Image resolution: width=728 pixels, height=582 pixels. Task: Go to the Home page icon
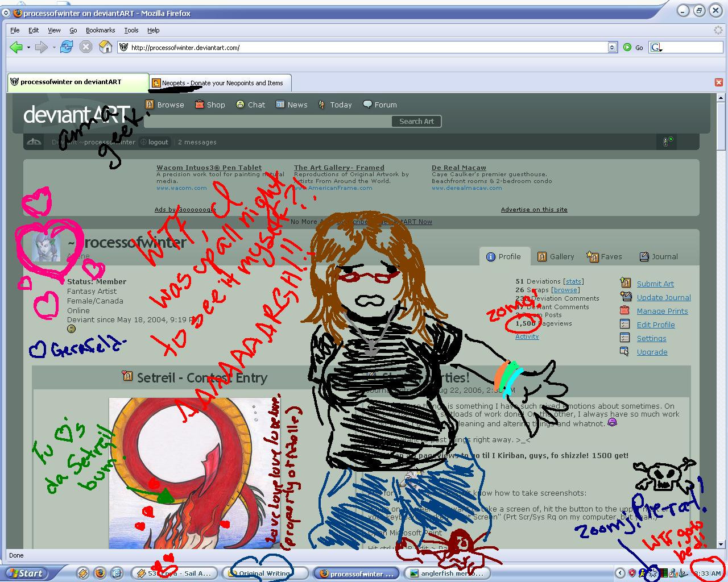tap(105, 47)
